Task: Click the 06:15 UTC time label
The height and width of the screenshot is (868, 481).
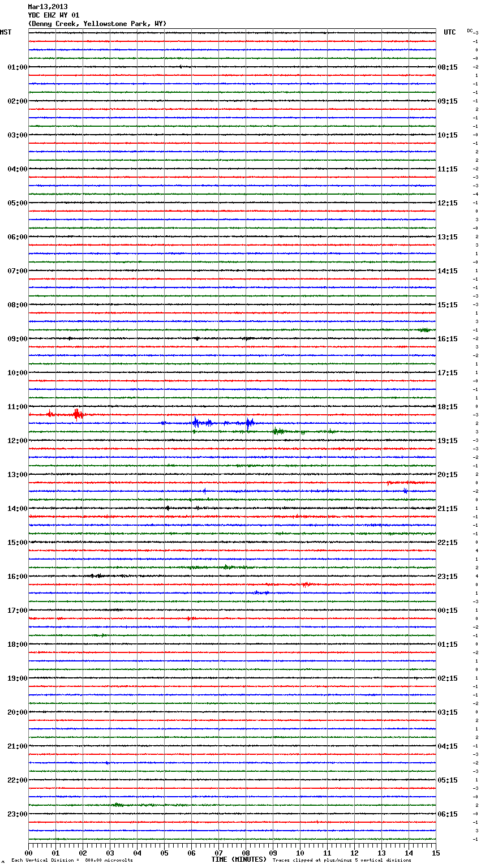Action: point(448,814)
